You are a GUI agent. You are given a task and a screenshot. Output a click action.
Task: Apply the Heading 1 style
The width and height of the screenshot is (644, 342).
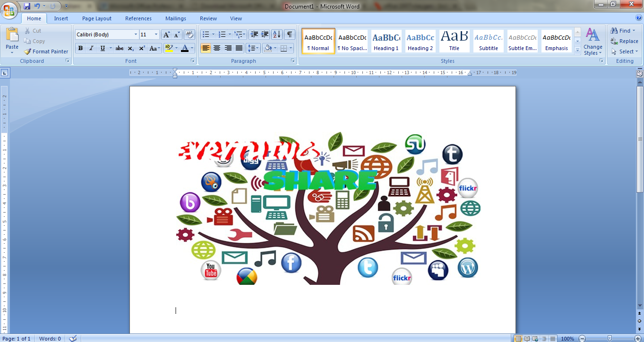(386, 41)
